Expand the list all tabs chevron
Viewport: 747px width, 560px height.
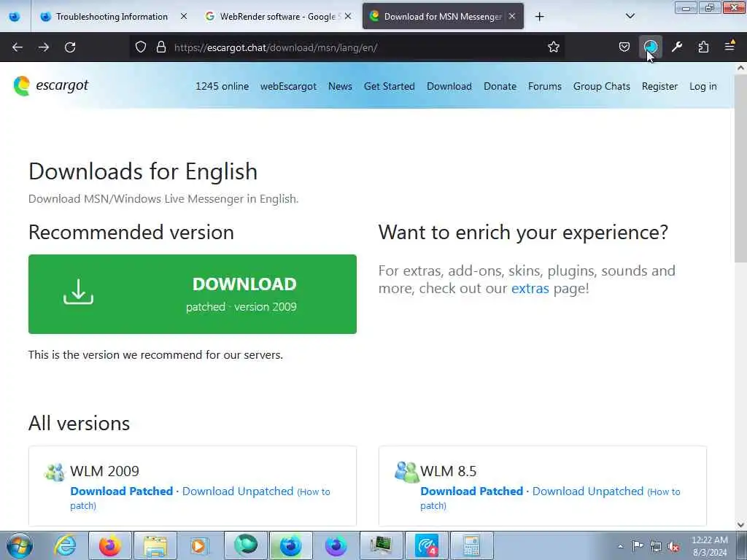(x=630, y=16)
